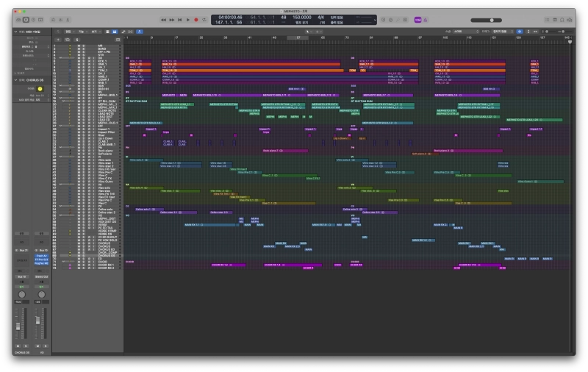Solo the CHORUS OS channel strip

(x=24, y=346)
